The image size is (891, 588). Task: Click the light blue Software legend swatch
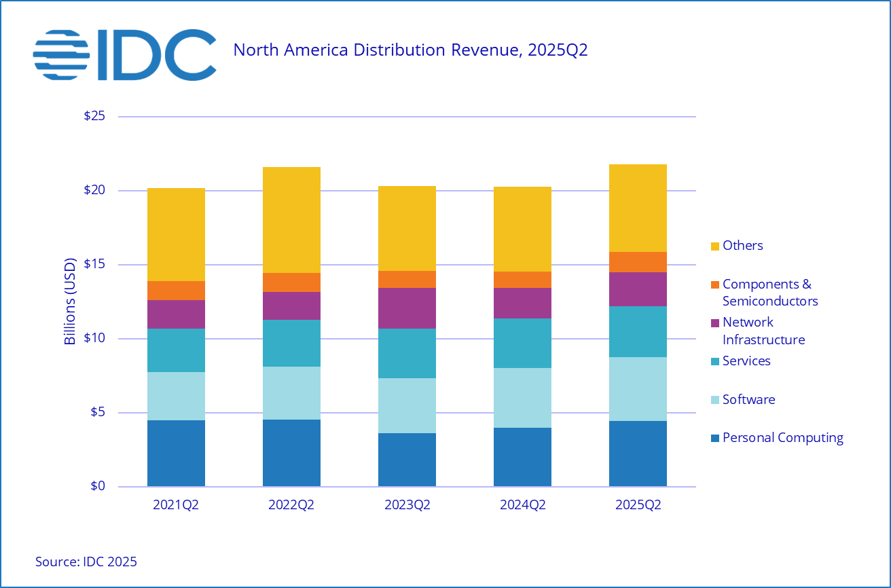(x=714, y=400)
